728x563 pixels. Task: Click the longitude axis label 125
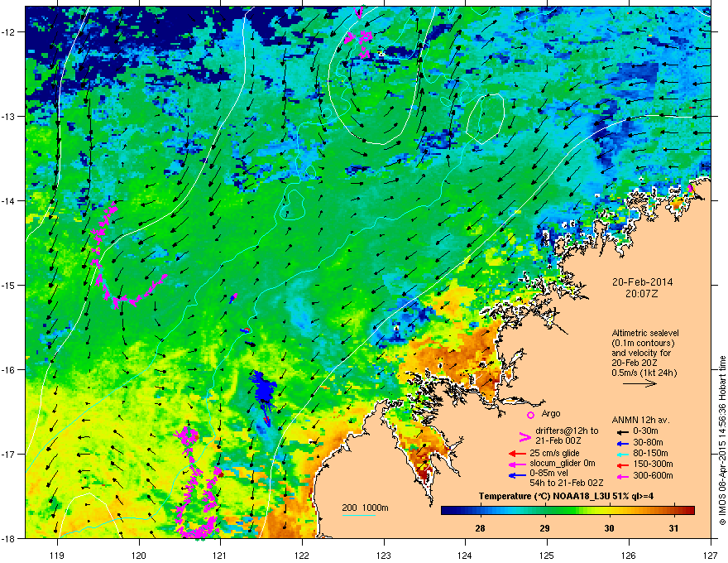coord(548,555)
